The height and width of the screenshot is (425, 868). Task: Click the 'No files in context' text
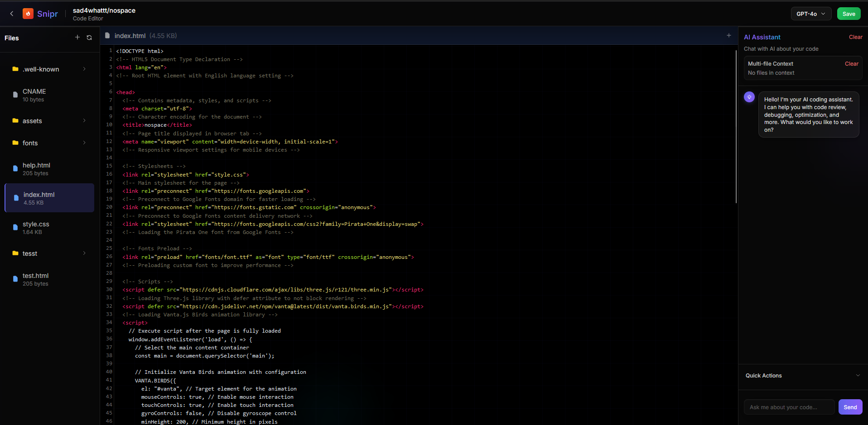click(771, 73)
